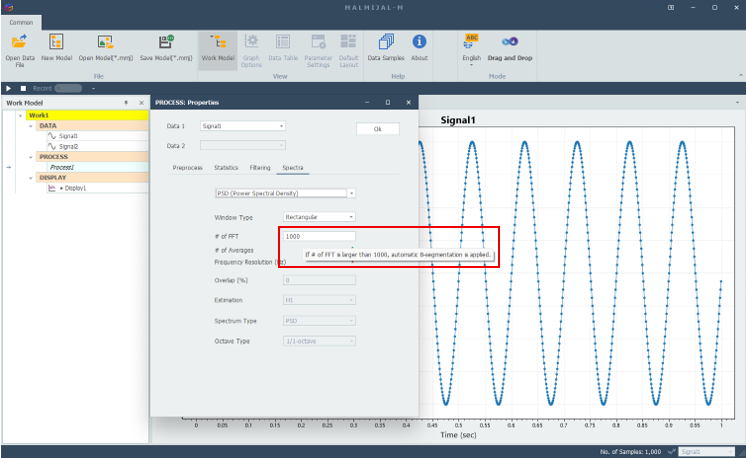Open the PSD (Power Spectral Density) dropdown
Screen dimensions: 746x458
(x=285, y=192)
